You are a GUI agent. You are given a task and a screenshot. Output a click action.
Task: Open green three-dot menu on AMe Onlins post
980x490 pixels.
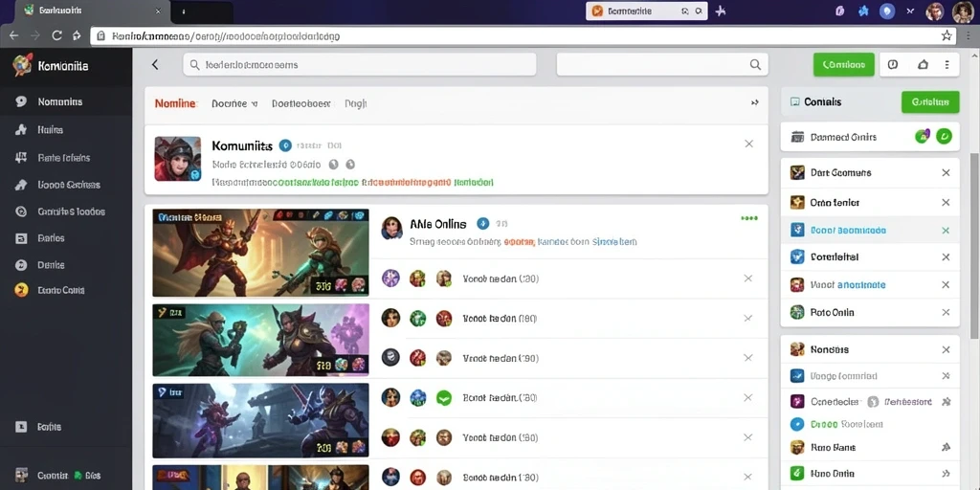748,219
